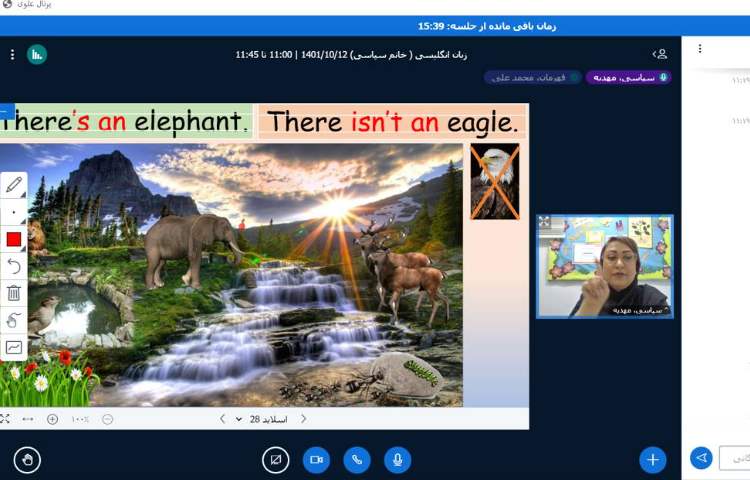Viewport: 750px width, 480px height.
Task: Send the chat message with the arrow button
Action: coord(701,458)
